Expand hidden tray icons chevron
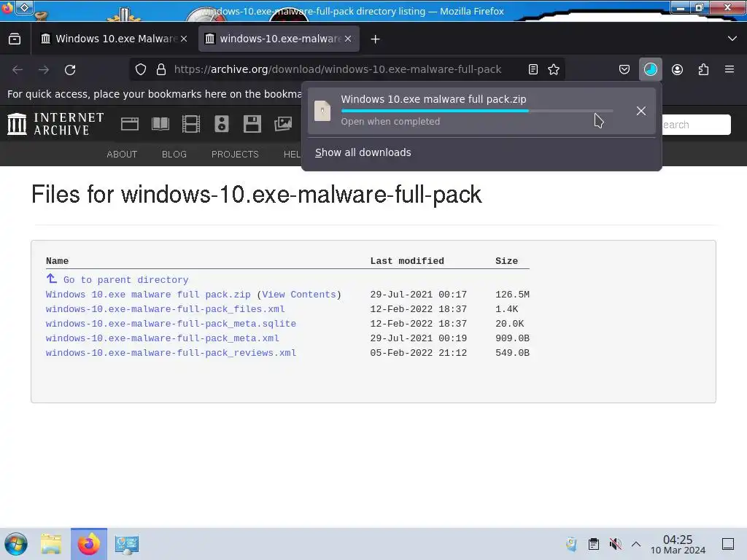This screenshot has width=747, height=560. [x=636, y=544]
